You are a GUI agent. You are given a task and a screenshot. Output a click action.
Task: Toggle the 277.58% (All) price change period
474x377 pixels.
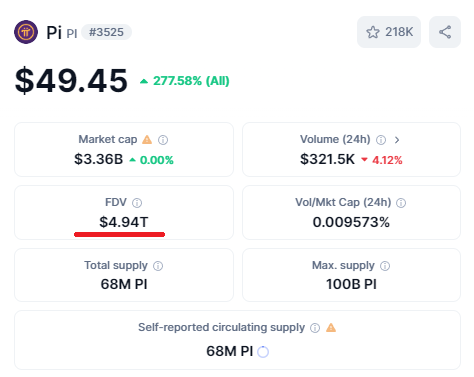pyautogui.click(x=185, y=81)
